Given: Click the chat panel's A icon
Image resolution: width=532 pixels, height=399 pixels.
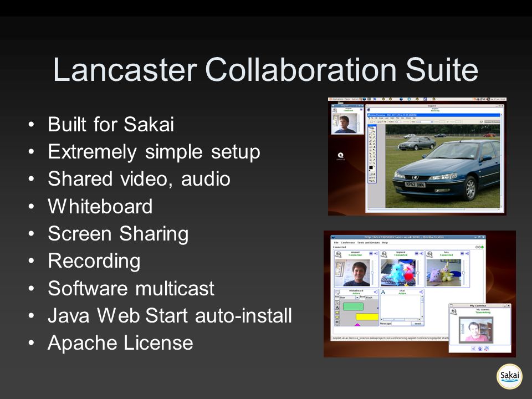Looking at the screenshot, I should 383,292.
